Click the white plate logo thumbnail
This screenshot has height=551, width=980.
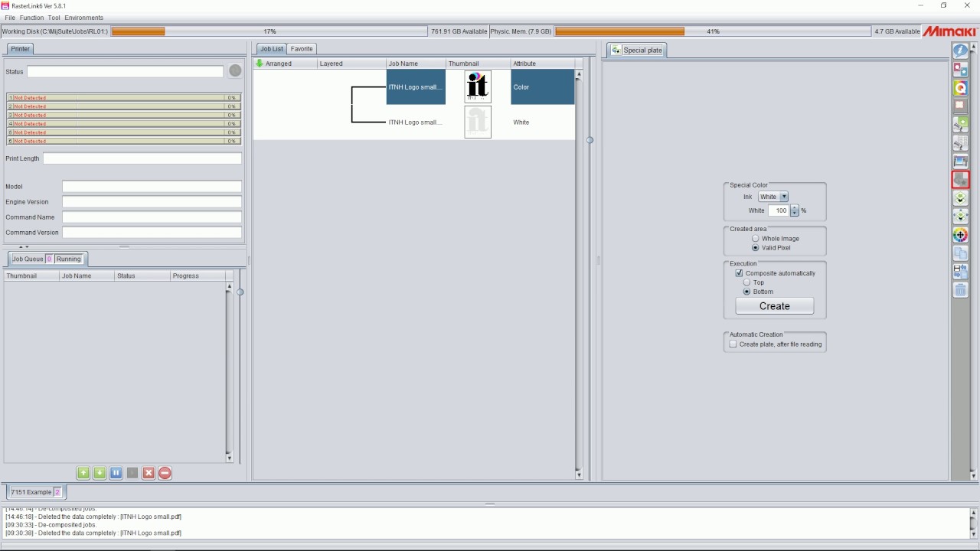pyautogui.click(x=478, y=122)
